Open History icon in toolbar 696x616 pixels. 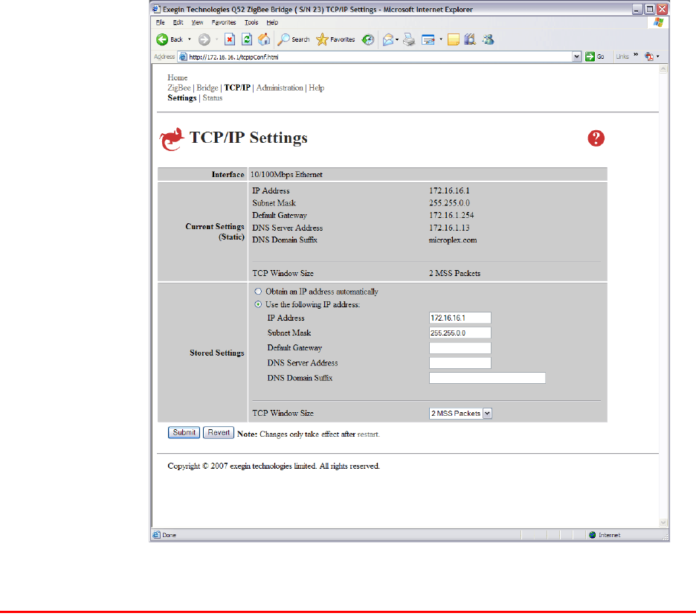(x=367, y=39)
